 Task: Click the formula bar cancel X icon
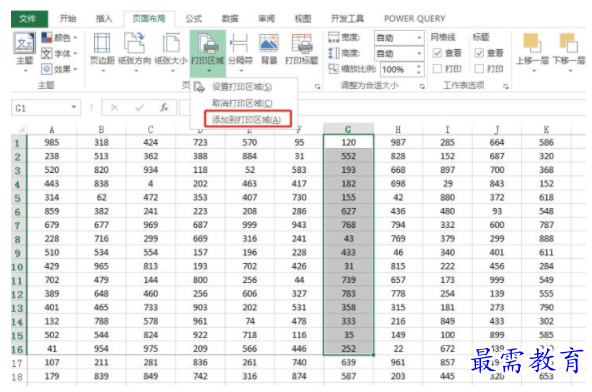tap(115, 108)
